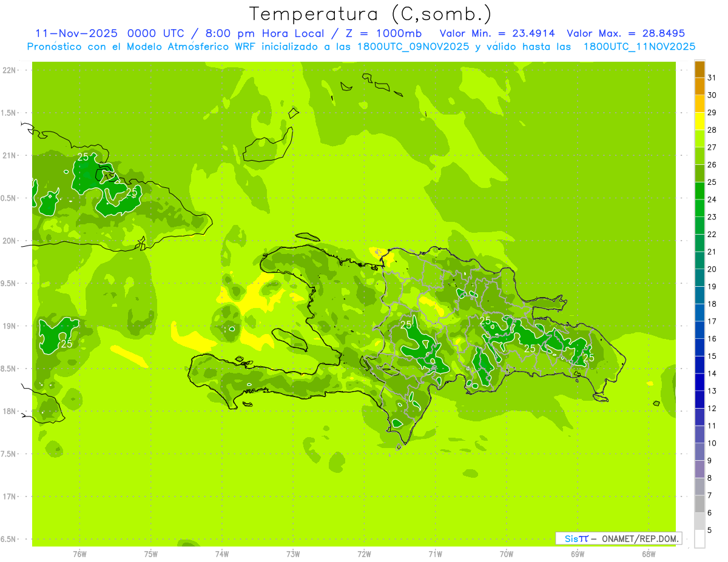Click the legend band between 26 and 27
This screenshot has width=728, height=562.
click(699, 156)
